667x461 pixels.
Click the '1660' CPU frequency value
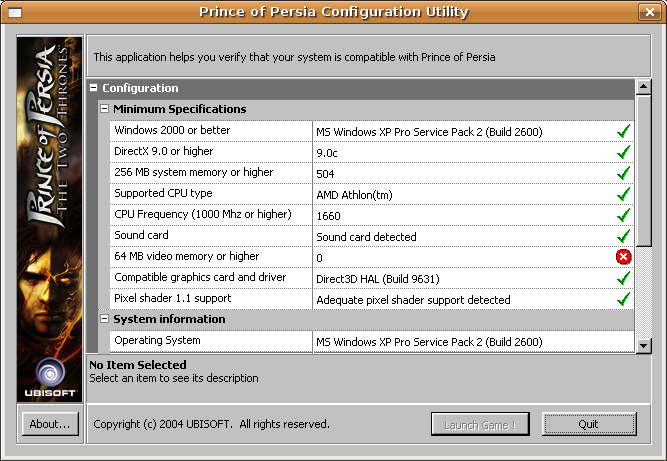click(x=328, y=216)
